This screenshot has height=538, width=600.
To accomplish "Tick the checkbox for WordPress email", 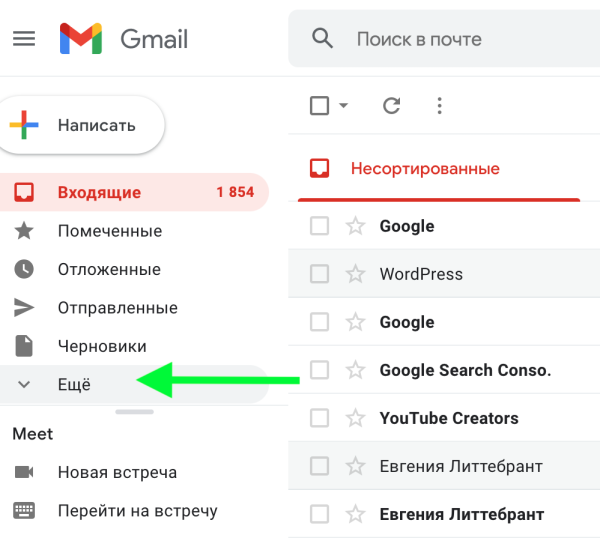I will (319, 274).
